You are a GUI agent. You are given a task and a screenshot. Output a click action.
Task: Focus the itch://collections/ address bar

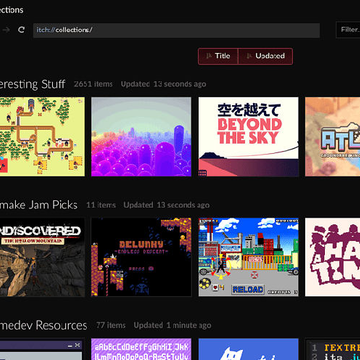[176, 30]
